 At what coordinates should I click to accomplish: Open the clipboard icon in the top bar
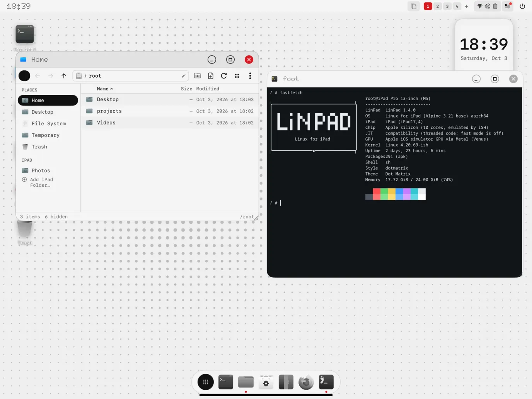[414, 6]
